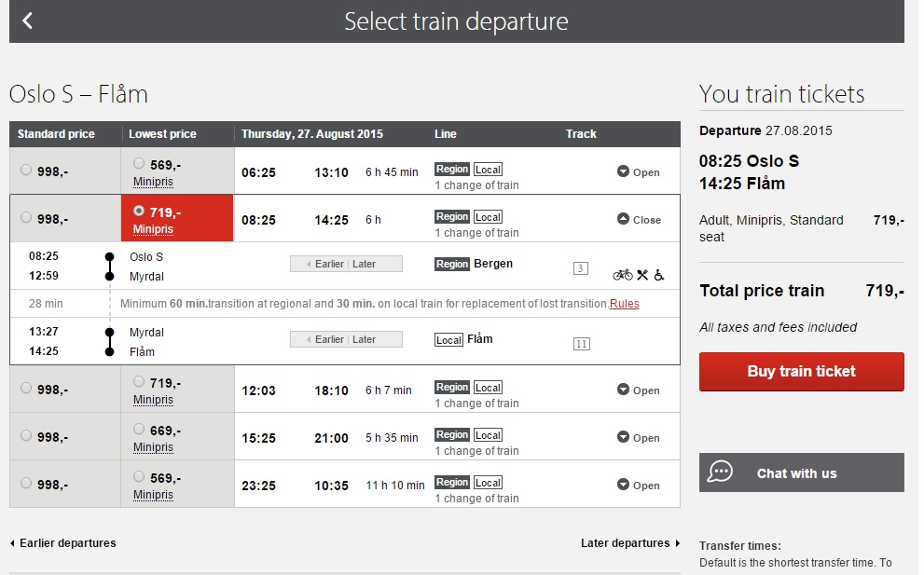Image resolution: width=924 pixels, height=575 pixels.
Task: Select 569 Minipris for 06:25 departure
Action: click(139, 164)
